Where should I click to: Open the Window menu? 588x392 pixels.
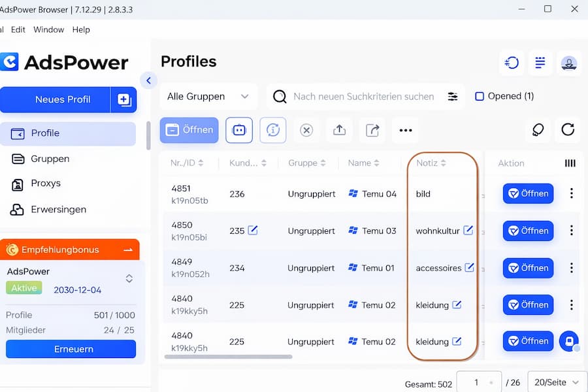[x=48, y=29]
